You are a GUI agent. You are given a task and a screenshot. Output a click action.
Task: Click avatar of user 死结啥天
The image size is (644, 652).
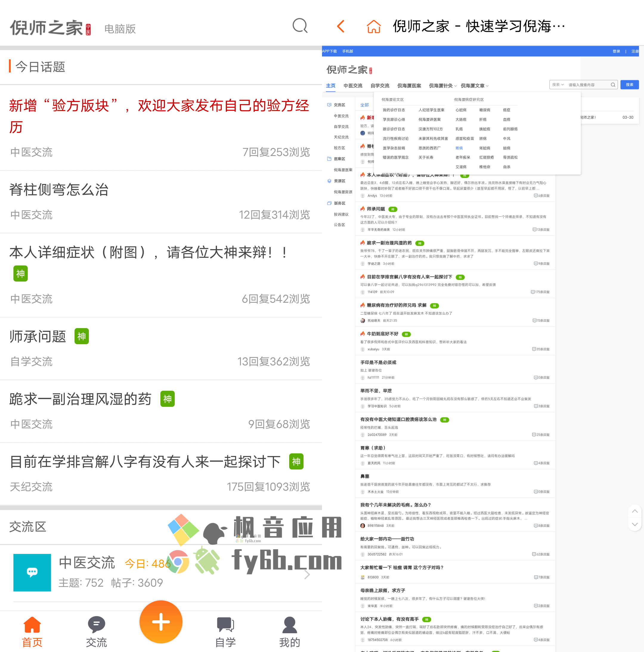[363, 321]
